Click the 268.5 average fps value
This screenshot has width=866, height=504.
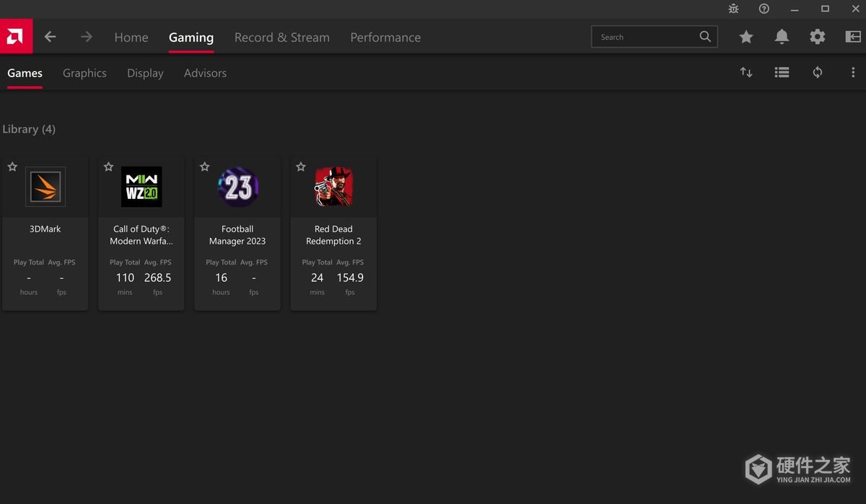coord(157,278)
